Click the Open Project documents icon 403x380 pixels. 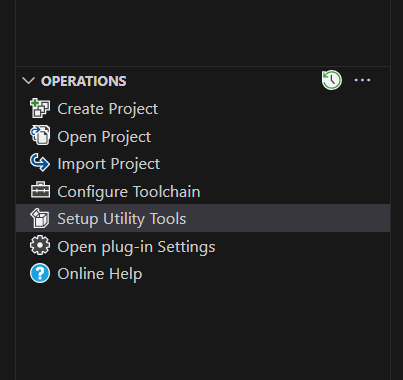[x=40, y=136]
